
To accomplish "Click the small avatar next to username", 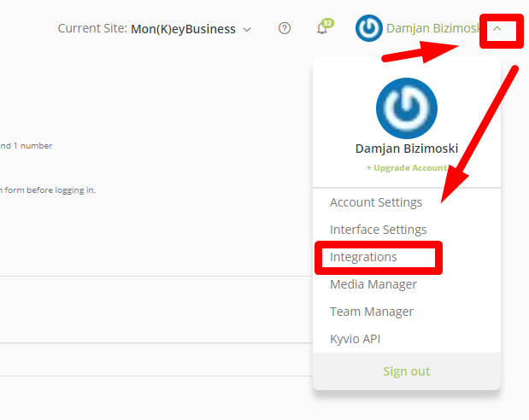I will 368,28.
